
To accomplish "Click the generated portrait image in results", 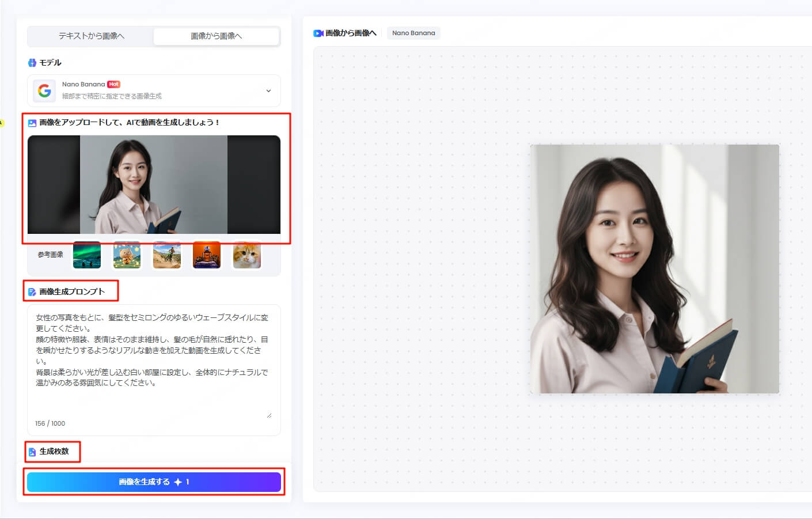I will (654, 269).
